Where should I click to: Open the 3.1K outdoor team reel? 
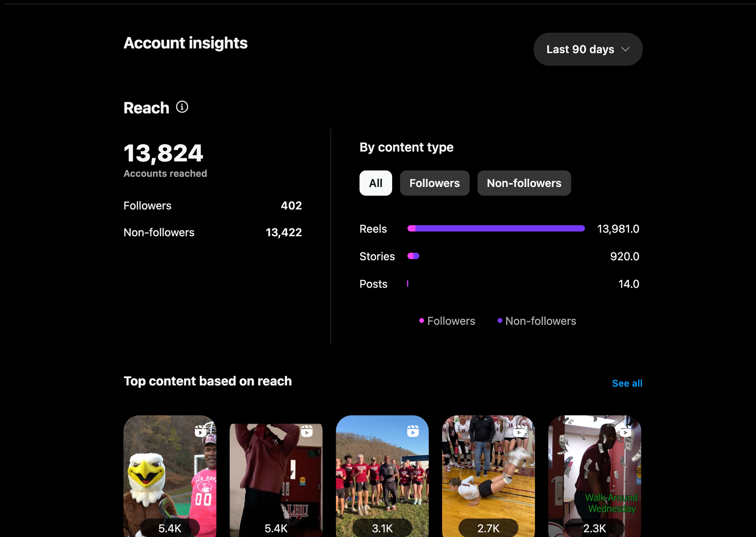pos(382,476)
